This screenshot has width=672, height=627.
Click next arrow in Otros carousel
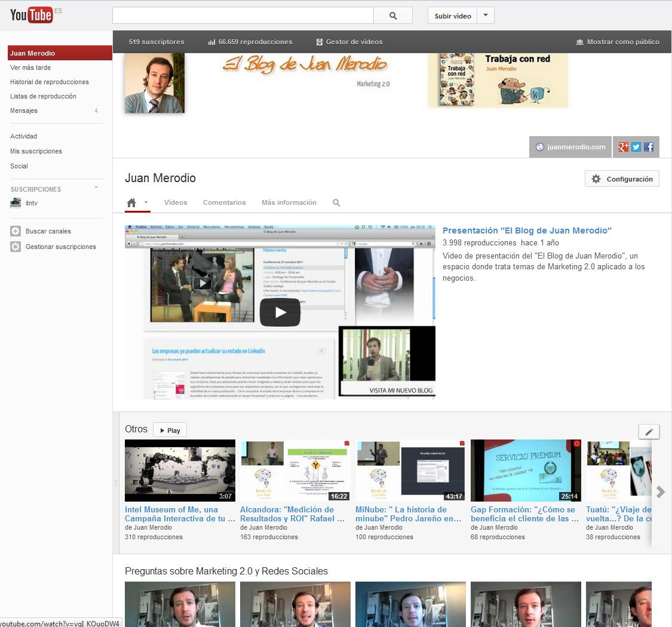[x=661, y=492]
